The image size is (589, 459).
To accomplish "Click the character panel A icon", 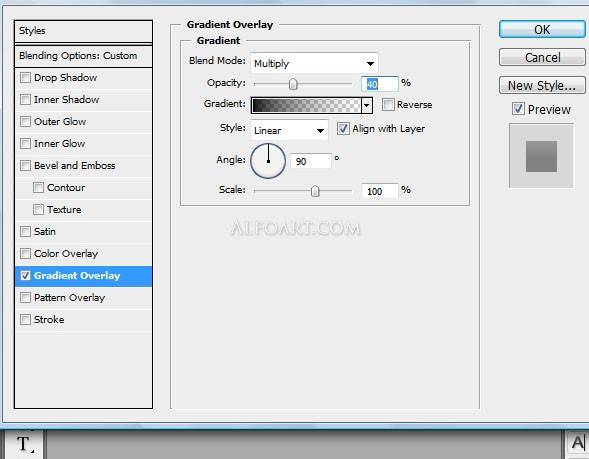I will coord(577,442).
